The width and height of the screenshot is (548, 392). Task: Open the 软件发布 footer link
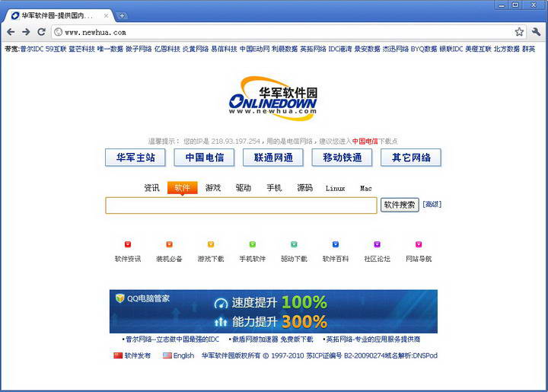[137, 355]
